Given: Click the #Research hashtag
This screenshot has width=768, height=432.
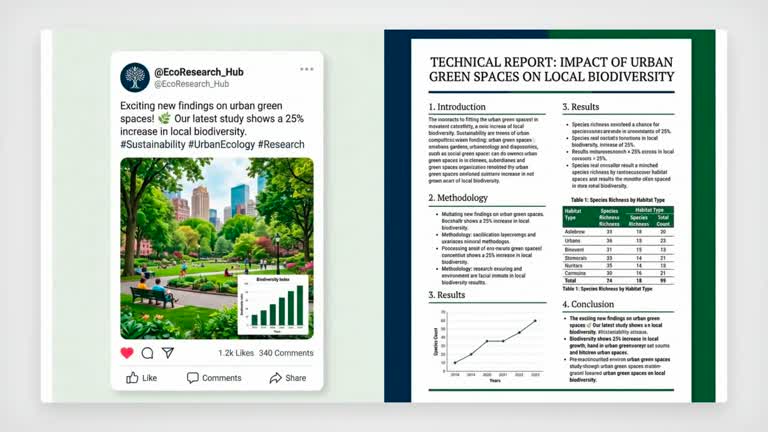Looking at the screenshot, I should click(x=281, y=144).
